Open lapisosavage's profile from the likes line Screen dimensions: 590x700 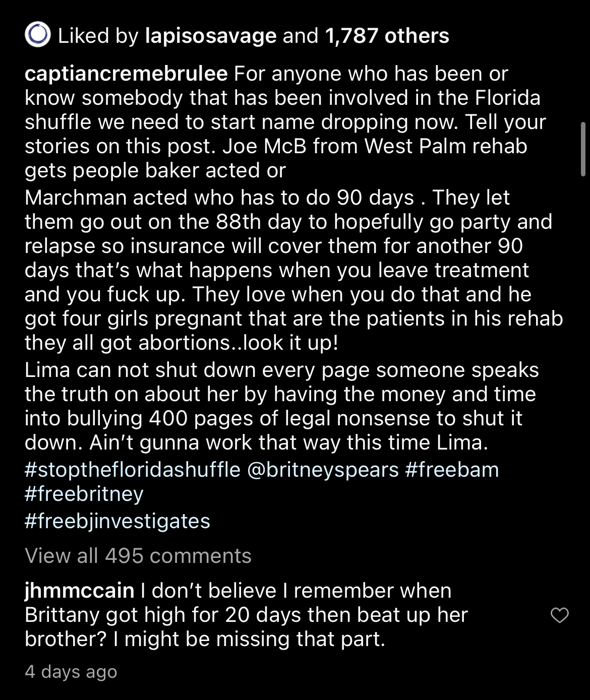pyautogui.click(x=211, y=36)
